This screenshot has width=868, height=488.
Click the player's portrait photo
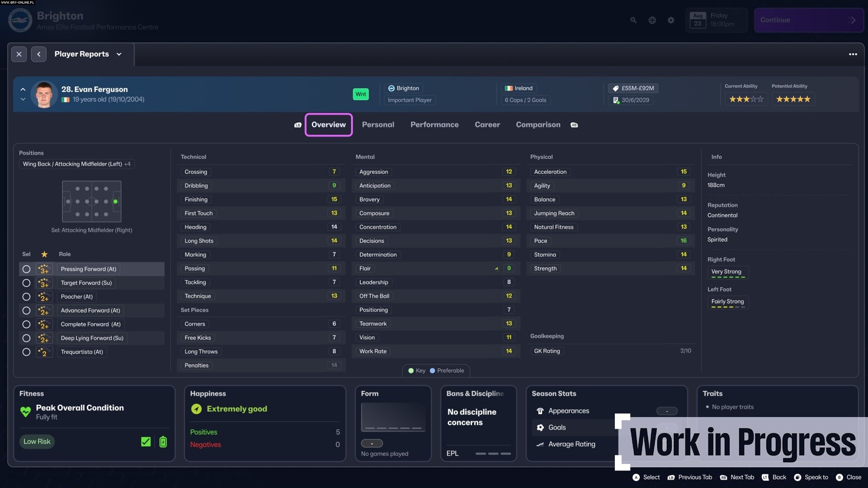(x=44, y=94)
